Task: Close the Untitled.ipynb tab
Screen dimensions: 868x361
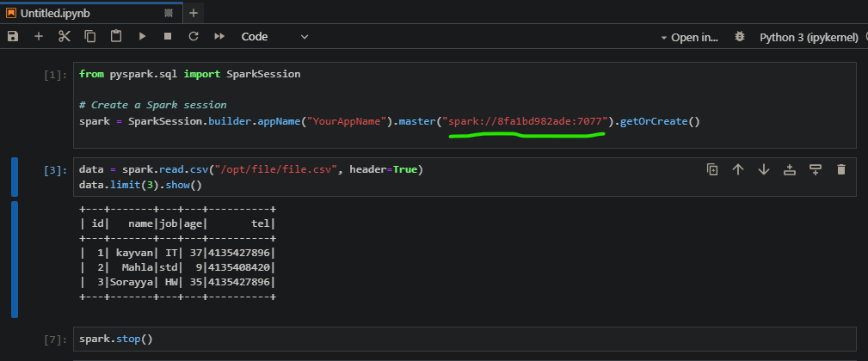Action: click(x=169, y=13)
